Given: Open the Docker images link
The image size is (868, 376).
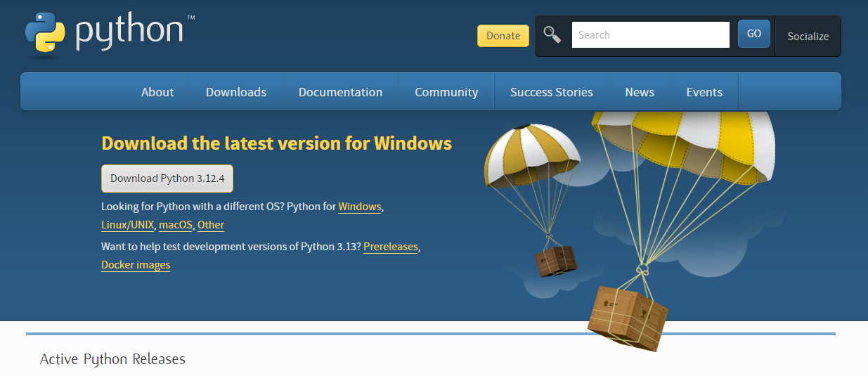Looking at the screenshot, I should click(x=136, y=265).
